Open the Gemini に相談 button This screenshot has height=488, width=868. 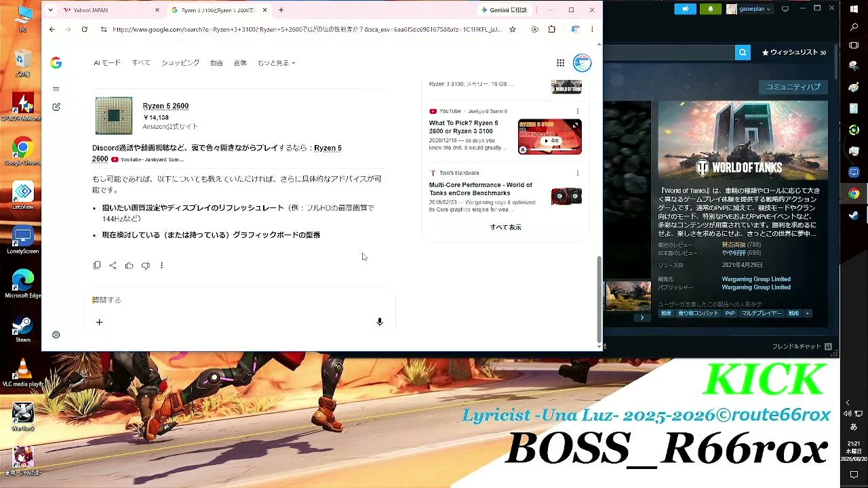[x=504, y=10]
